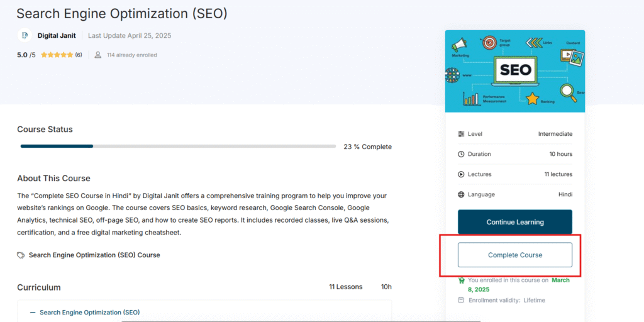Image resolution: width=644 pixels, height=322 pixels.
Task: Click the five-star rating icons
Action: coord(57,55)
